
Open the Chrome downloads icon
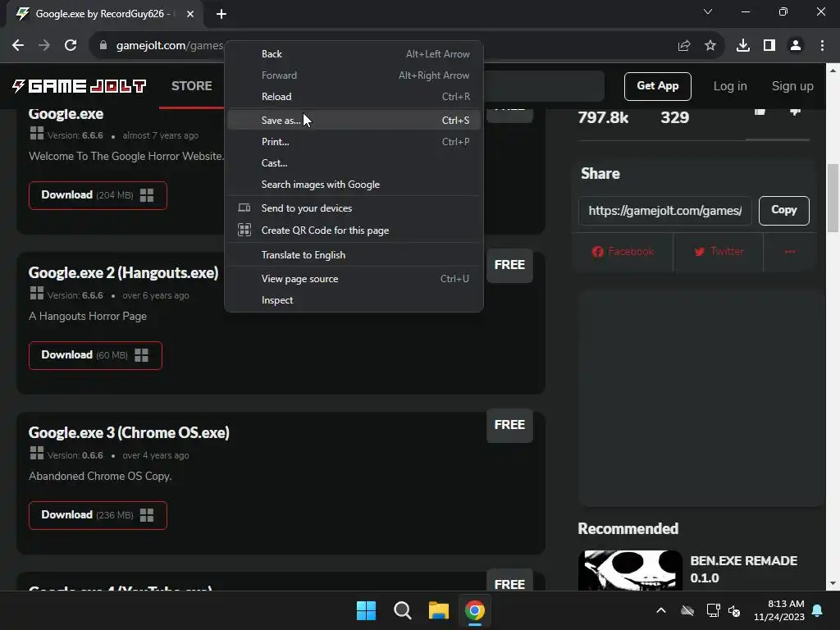click(x=743, y=46)
